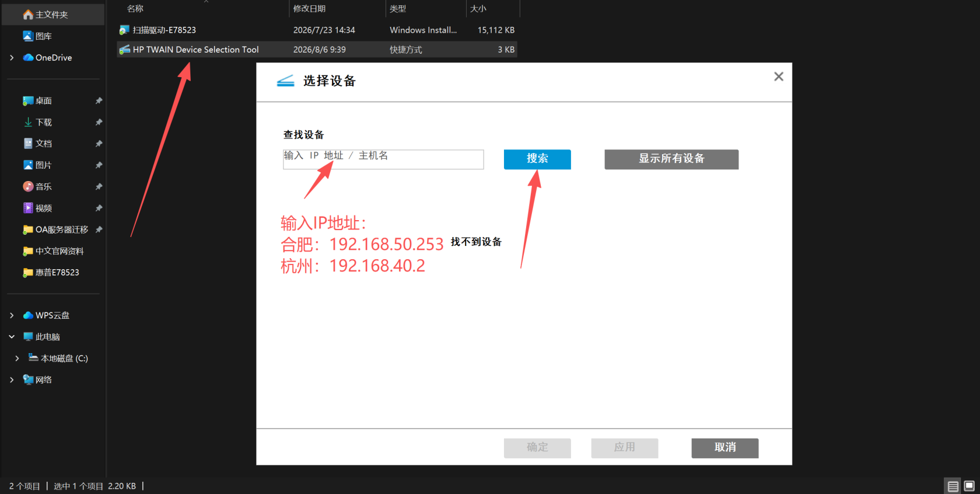Unpin 桌面 using its pin icon
The width and height of the screenshot is (980, 494).
(99, 101)
